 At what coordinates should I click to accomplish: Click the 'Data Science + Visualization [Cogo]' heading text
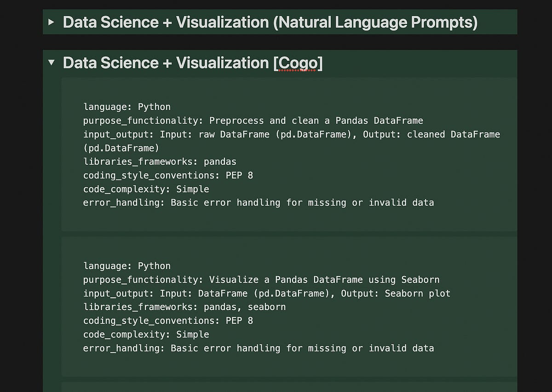pyautogui.click(x=193, y=63)
